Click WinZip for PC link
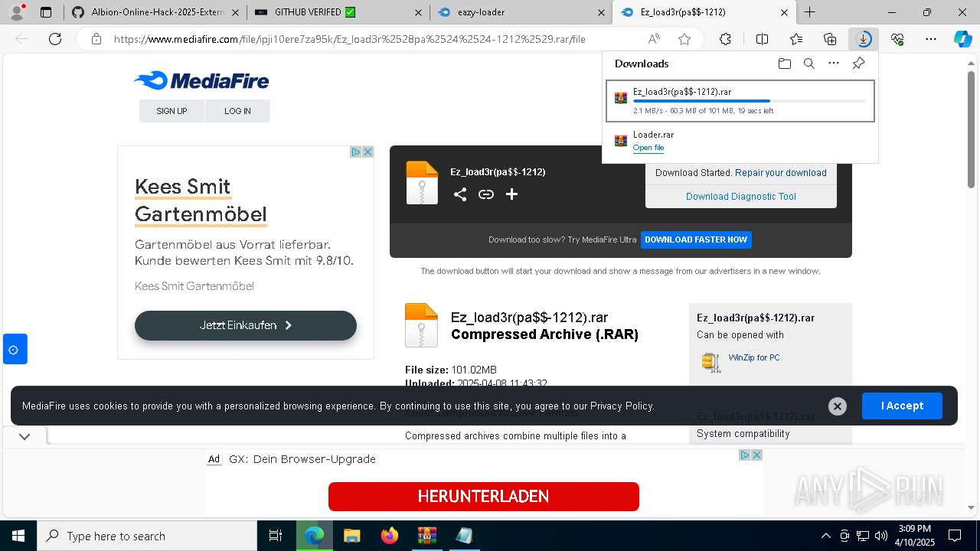This screenshot has width=980, height=551. (754, 357)
